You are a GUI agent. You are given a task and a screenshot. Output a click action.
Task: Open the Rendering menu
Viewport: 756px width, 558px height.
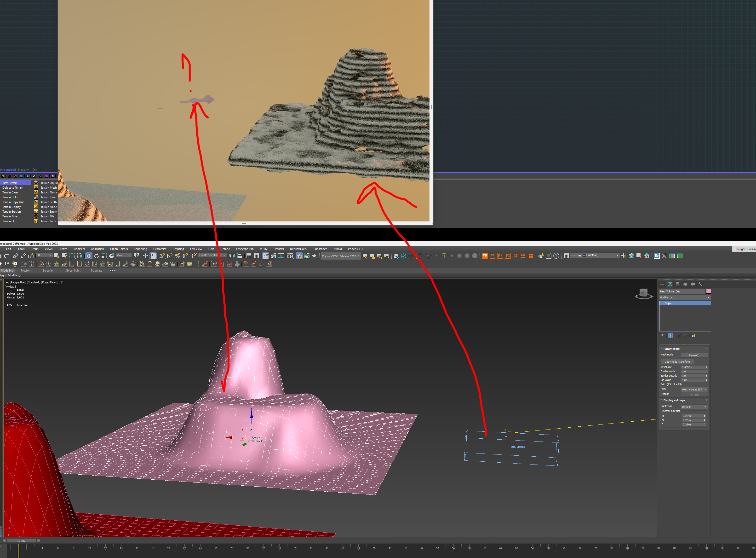[140, 249]
